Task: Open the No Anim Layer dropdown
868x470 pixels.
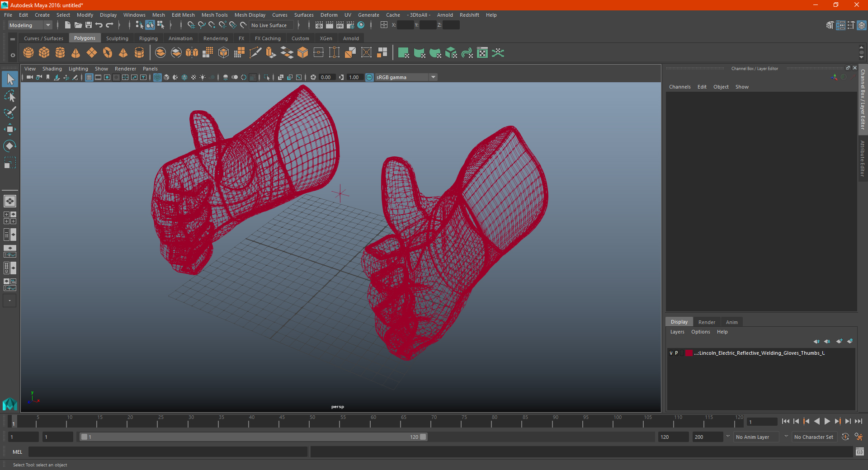Action: [757, 437]
